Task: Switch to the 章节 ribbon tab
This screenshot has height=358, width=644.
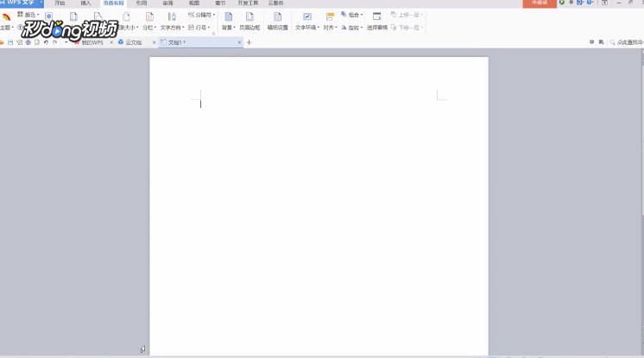Action: [x=220, y=3]
